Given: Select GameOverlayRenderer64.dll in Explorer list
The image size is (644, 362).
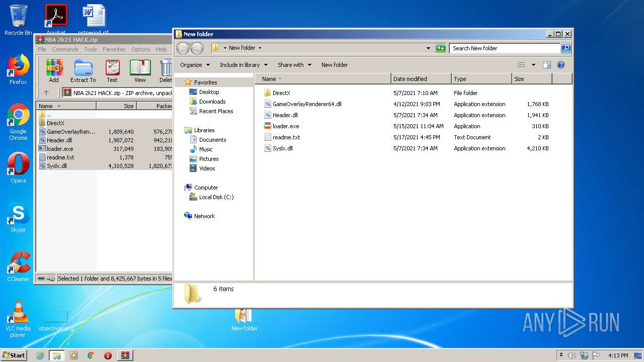Looking at the screenshot, I should click(307, 104).
